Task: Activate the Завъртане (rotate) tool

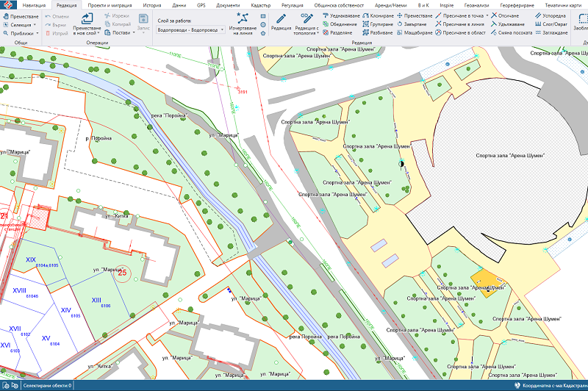Action: coord(415,24)
